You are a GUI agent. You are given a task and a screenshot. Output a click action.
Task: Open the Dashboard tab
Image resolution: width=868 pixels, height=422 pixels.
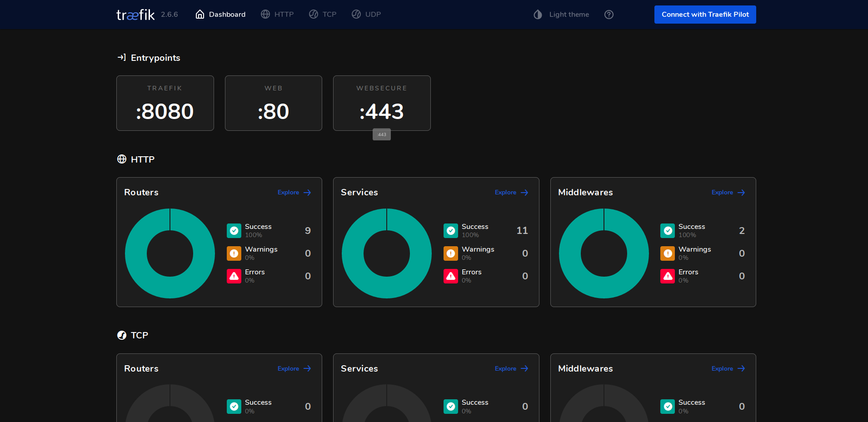click(220, 15)
